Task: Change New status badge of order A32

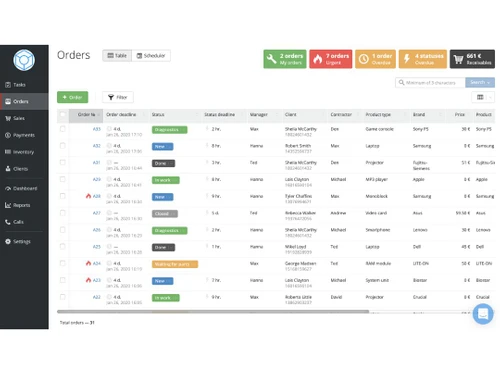Action: [x=162, y=147]
